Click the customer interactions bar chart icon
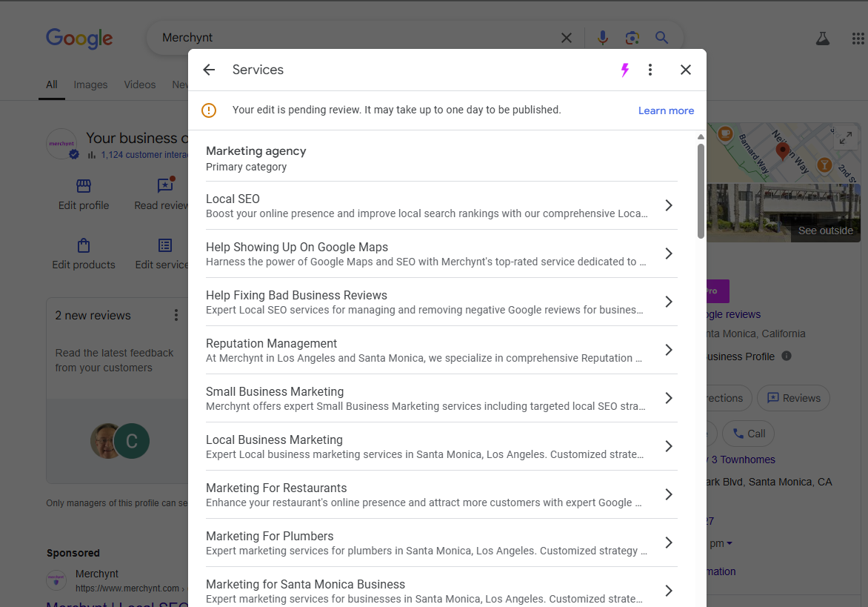This screenshot has width=868, height=607. [x=92, y=155]
